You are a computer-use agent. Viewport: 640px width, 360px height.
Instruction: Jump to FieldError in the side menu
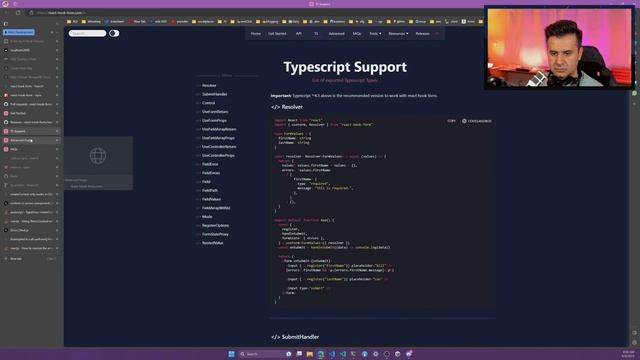tap(210, 164)
